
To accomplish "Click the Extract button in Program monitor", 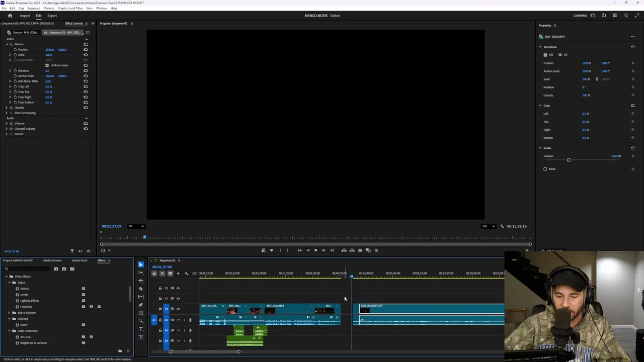I will tap(352, 250).
